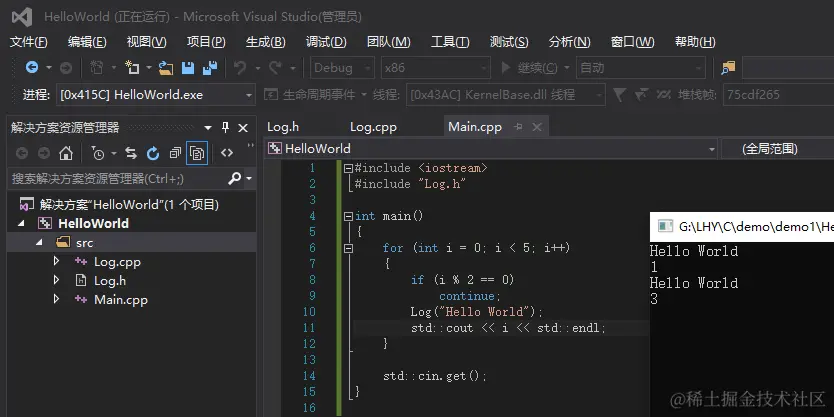Viewport: 834px width, 417px height.
Task: Click the Collapse All icon
Action: (175, 153)
